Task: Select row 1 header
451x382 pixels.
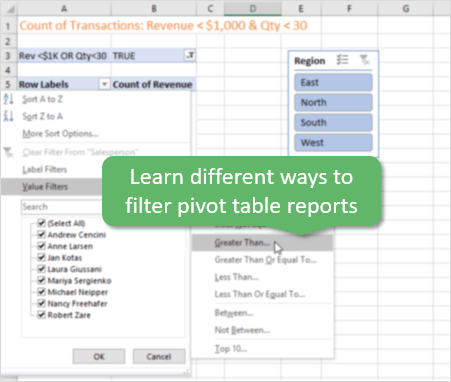Action: (8, 26)
